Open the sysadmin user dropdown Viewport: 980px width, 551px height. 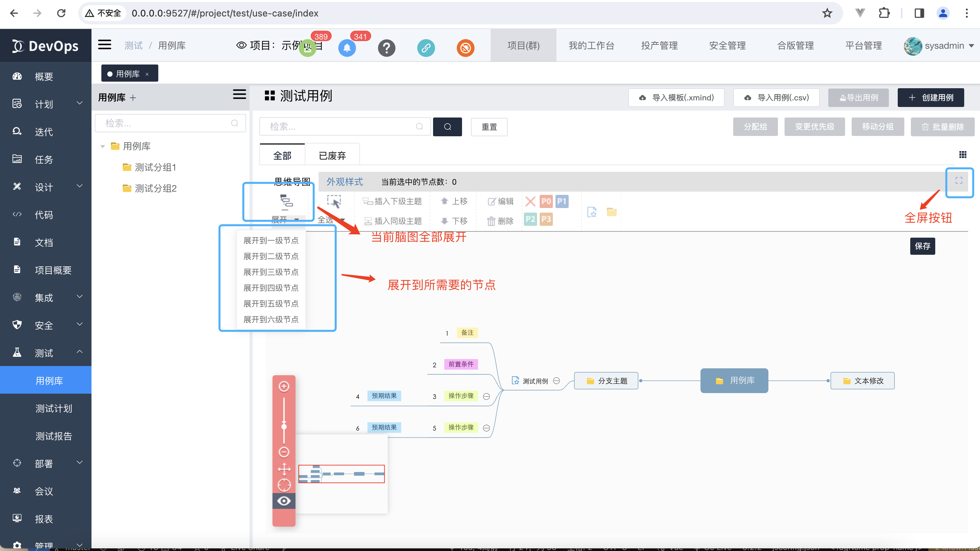click(x=943, y=46)
